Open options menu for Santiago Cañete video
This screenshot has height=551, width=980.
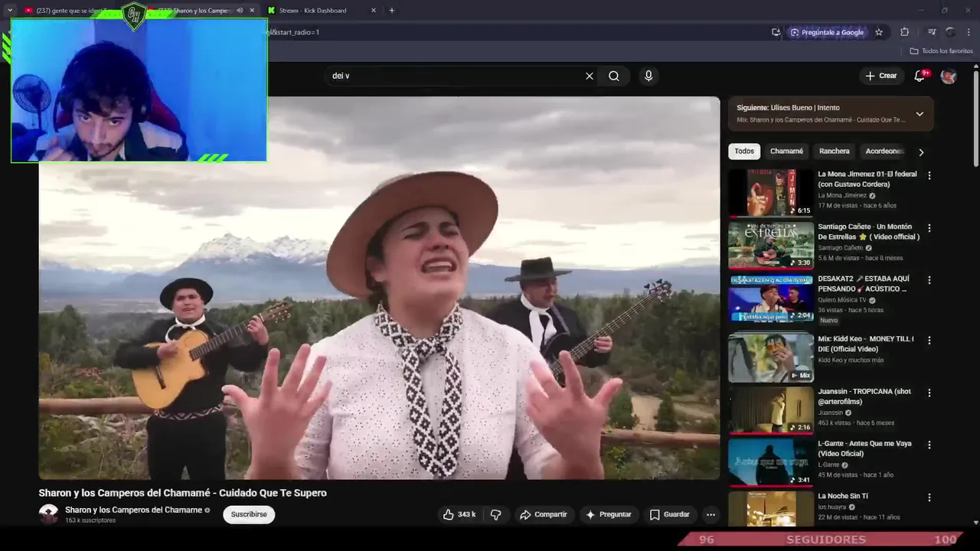[x=929, y=228]
